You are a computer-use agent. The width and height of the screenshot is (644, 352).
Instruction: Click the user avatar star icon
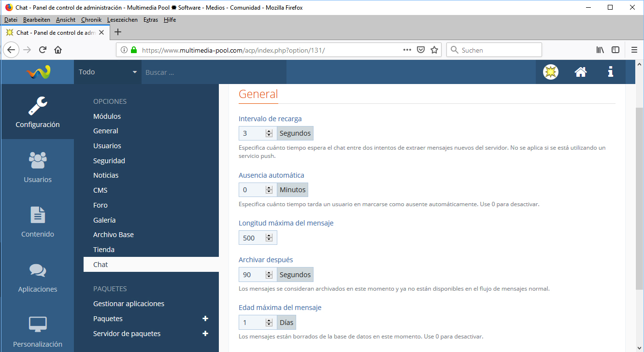coord(550,72)
